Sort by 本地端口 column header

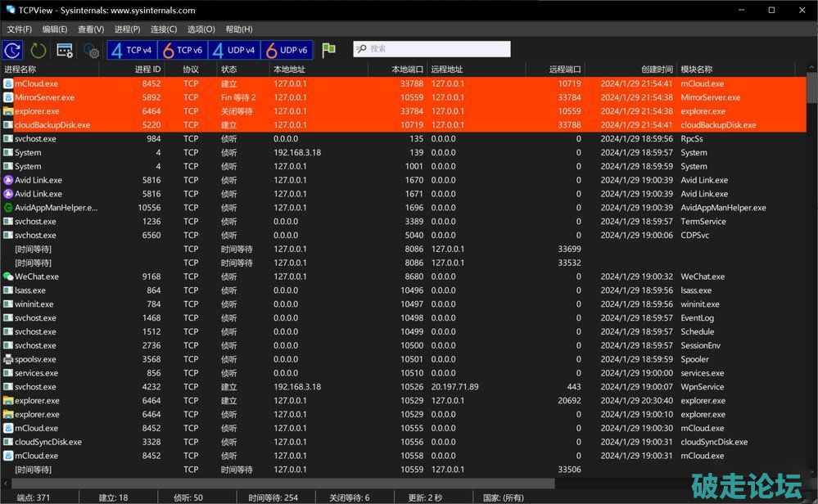407,70
